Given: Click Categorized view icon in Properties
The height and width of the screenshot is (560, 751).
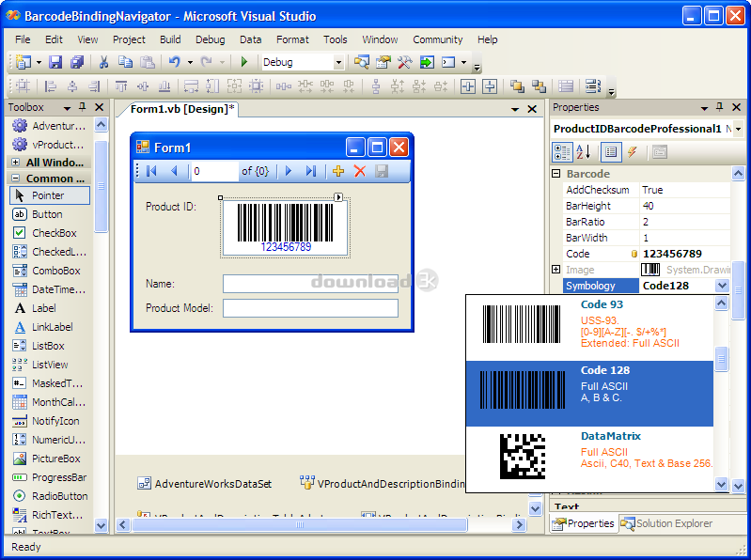Looking at the screenshot, I should pyautogui.click(x=562, y=152).
